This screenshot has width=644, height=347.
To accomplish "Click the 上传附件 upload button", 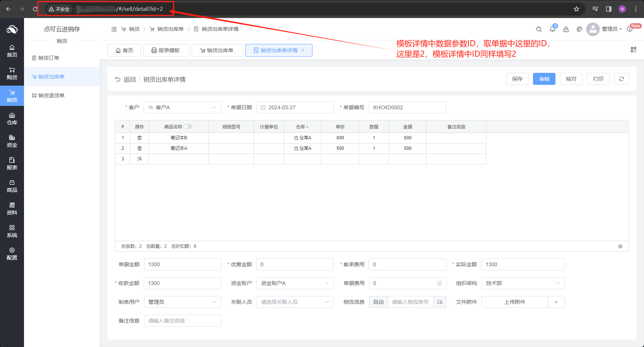I will (515, 302).
